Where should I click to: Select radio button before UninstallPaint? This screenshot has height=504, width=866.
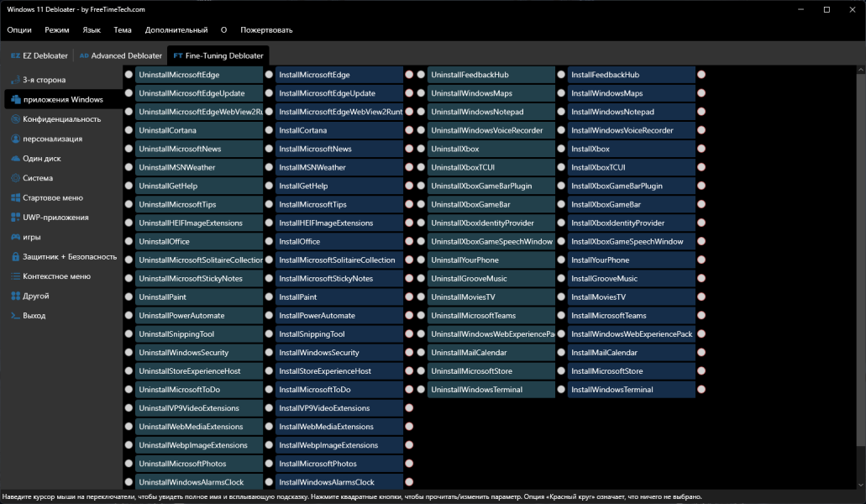coord(129,297)
